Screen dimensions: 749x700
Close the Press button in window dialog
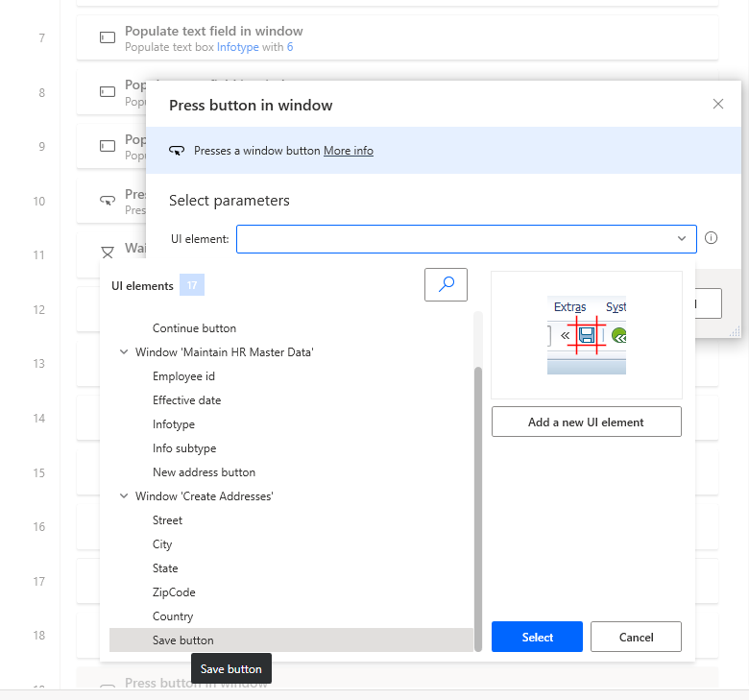718,104
